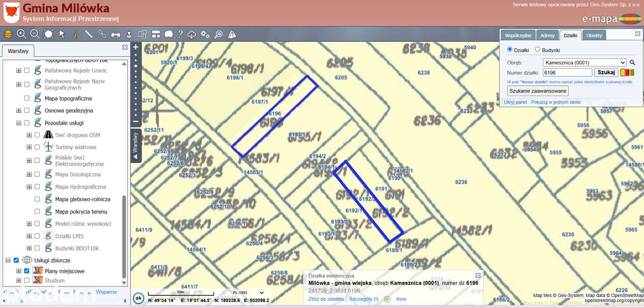Click the map zoom-out minus button
The image size is (644, 307).
[135, 121]
